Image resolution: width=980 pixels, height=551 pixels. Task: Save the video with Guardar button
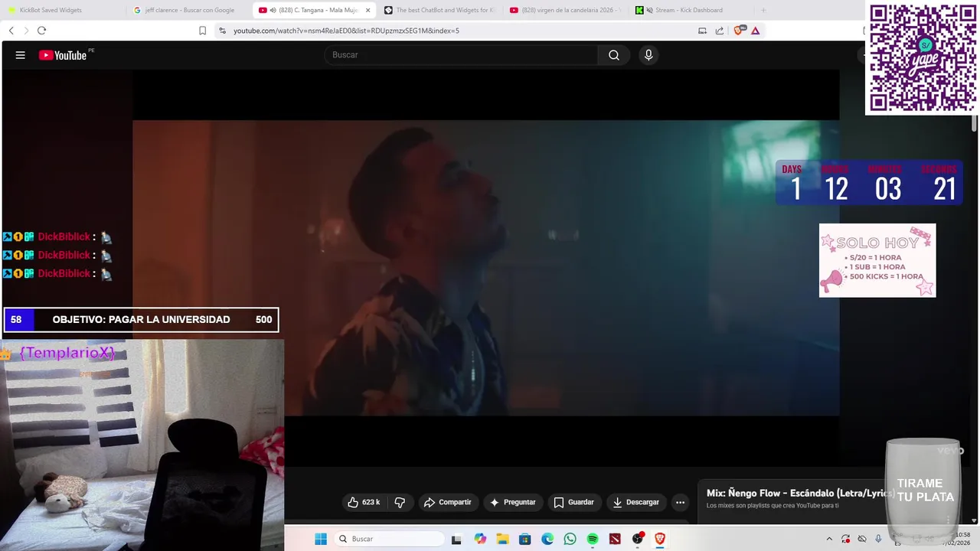tap(574, 502)
